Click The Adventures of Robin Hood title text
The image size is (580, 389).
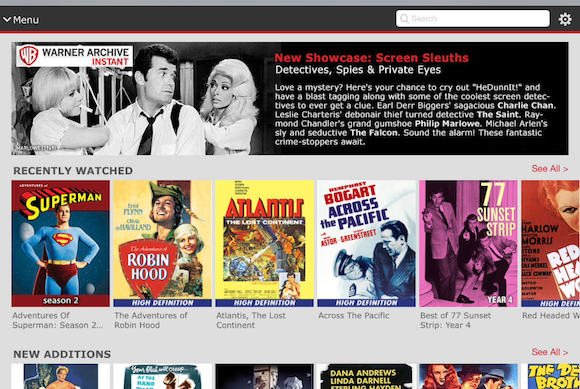tap(151, 320)
